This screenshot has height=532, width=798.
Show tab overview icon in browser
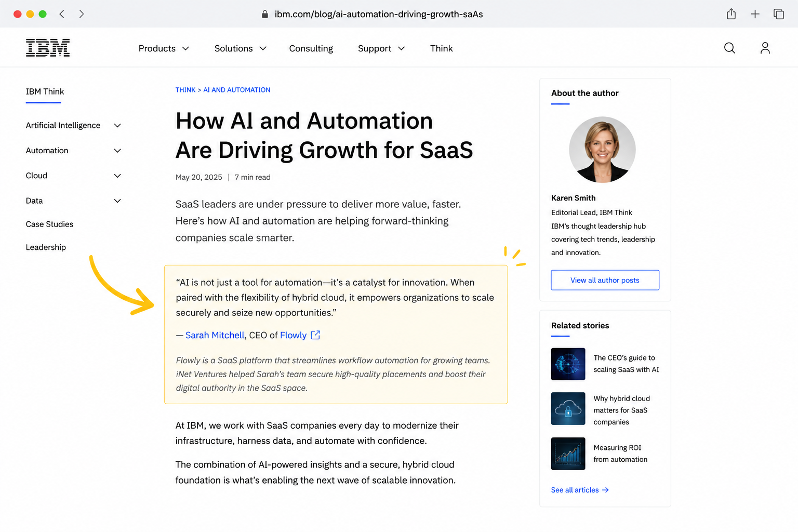(x=779, y=14)
